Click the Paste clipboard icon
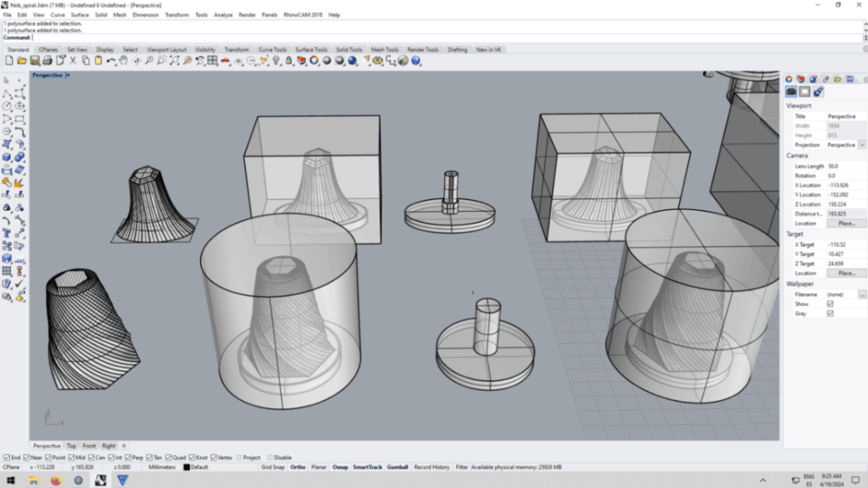 pos(98,60)
